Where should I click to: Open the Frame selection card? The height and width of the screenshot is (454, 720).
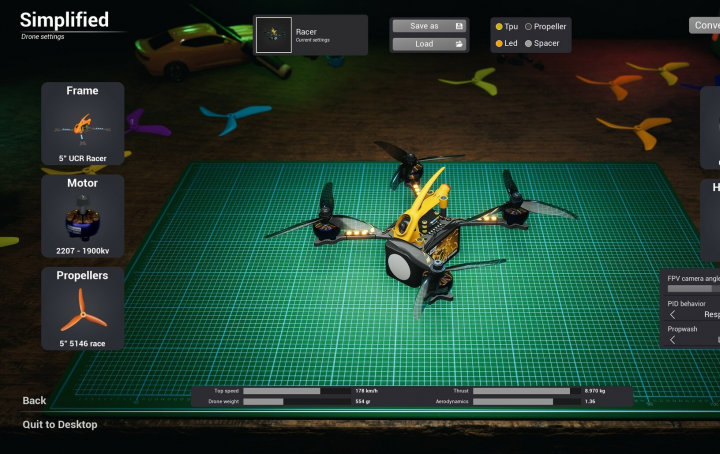[83, 124]
